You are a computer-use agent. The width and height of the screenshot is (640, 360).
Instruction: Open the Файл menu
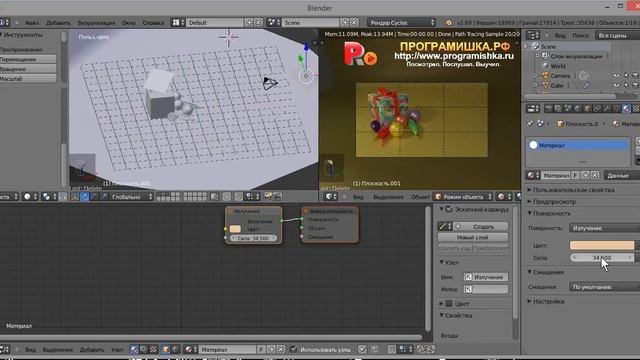(x=32, y=23)
